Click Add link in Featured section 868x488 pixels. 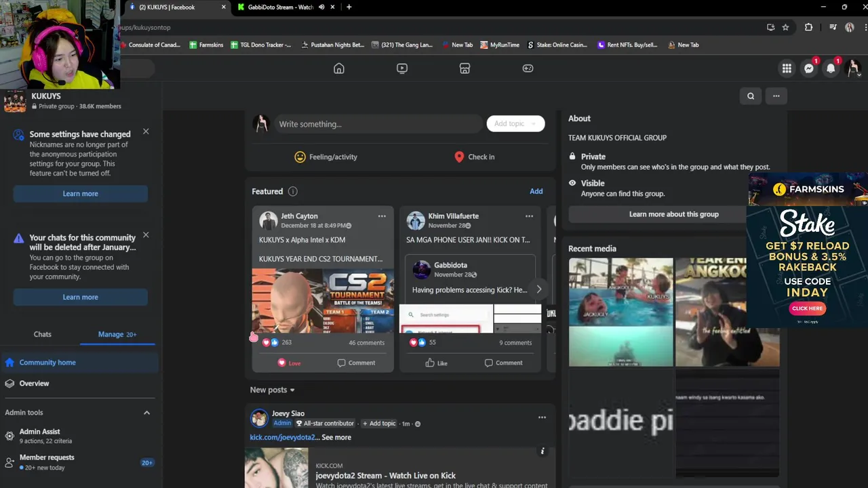coord(536,191)
